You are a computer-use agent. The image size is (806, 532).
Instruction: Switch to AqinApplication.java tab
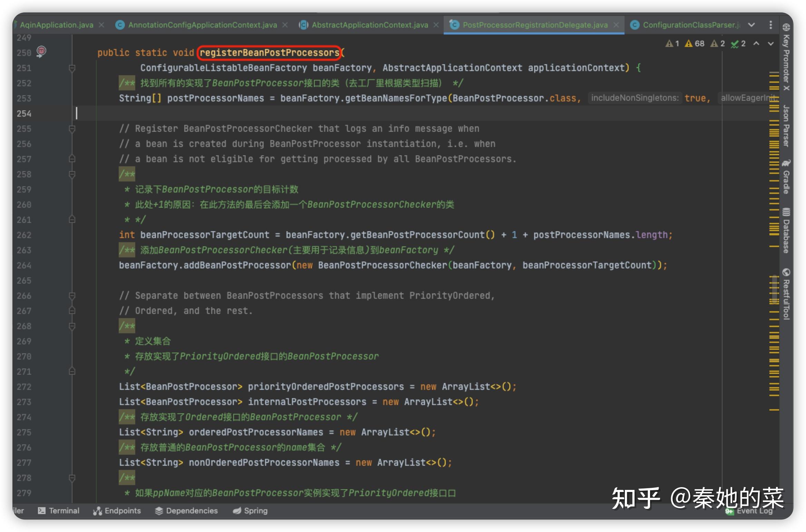click(57, 24)
